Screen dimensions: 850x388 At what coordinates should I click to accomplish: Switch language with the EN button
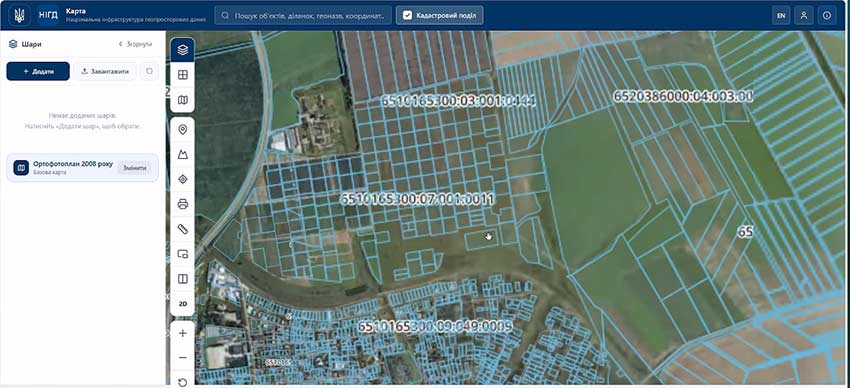[781, 15]
